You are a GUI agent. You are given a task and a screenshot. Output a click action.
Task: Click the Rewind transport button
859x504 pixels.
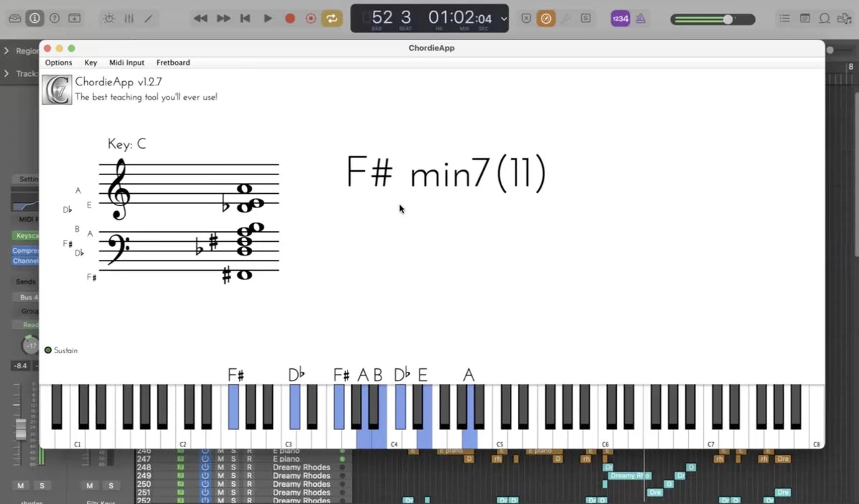pyautogui.click(x=200, y=19)
